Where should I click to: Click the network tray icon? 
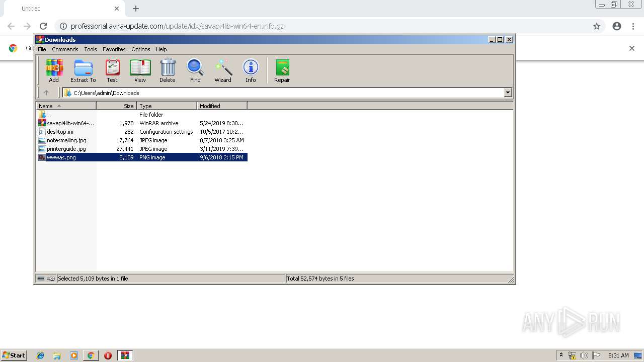572,355
